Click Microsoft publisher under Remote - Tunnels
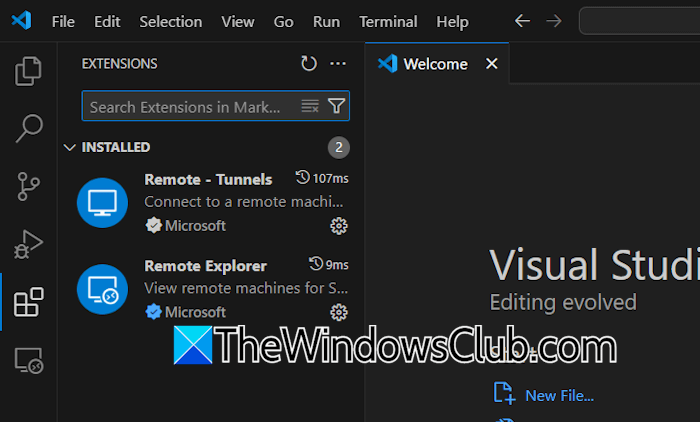 click(x=195, y=226)
